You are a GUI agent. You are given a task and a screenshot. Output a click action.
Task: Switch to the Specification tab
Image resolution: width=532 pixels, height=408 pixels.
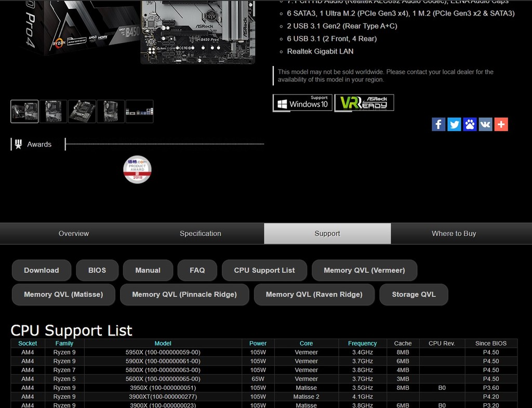coord(201,233)
